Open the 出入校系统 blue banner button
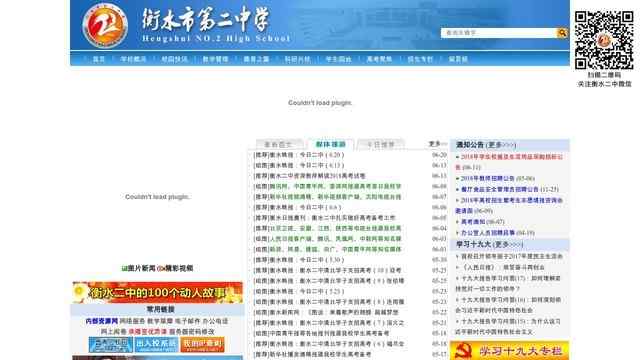 [156, 344]
